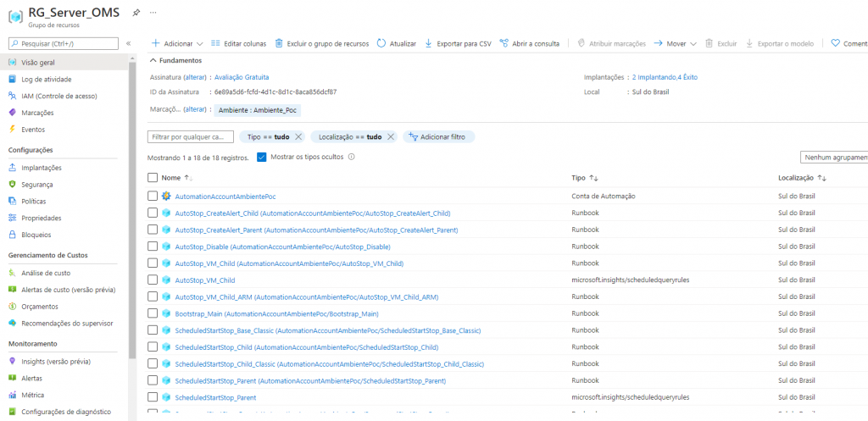Open the Nenhum agrupamento dropdown

point(834,158)
